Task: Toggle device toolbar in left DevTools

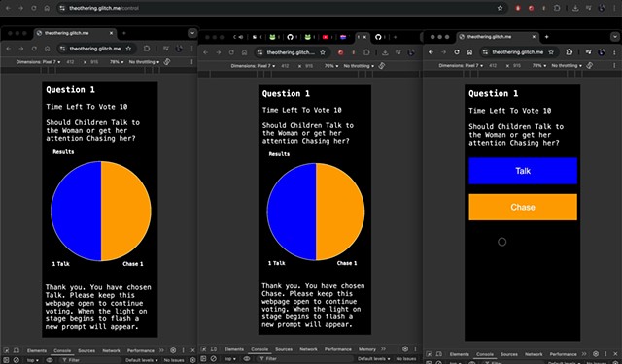Action: 17,351
